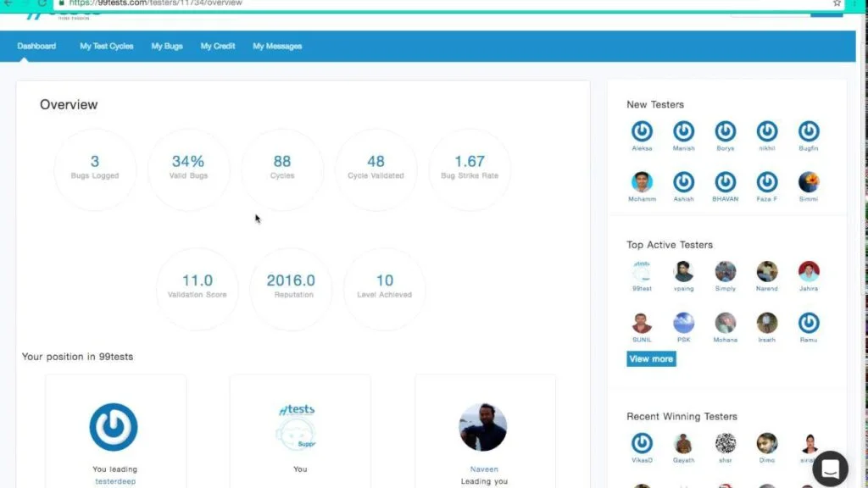The height and width of the screenshot is (488, 868).
Task: Open winning tester Gayath's photo
Action: pyautogui.click(x=684, y=443)
